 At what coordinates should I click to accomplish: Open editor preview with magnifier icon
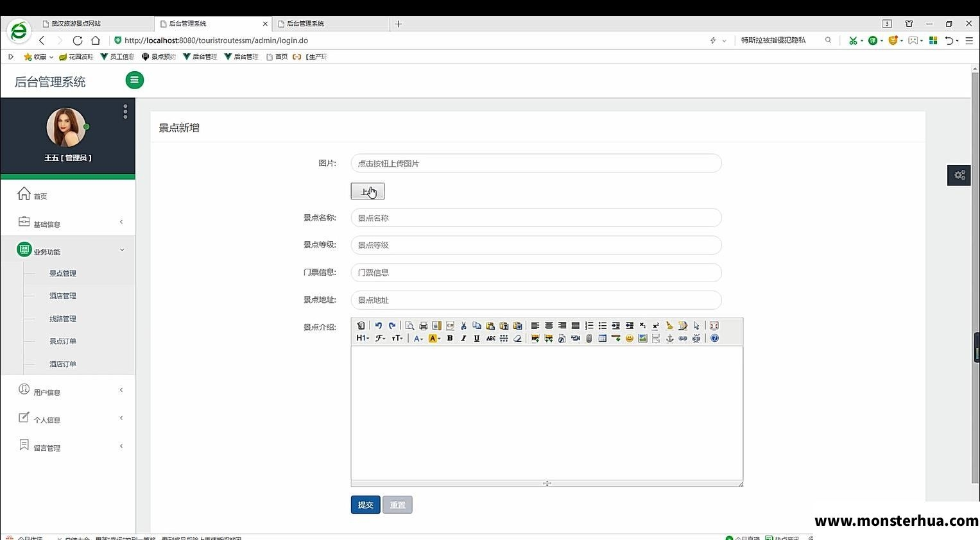pyautogui.click(x=409, y=326)
